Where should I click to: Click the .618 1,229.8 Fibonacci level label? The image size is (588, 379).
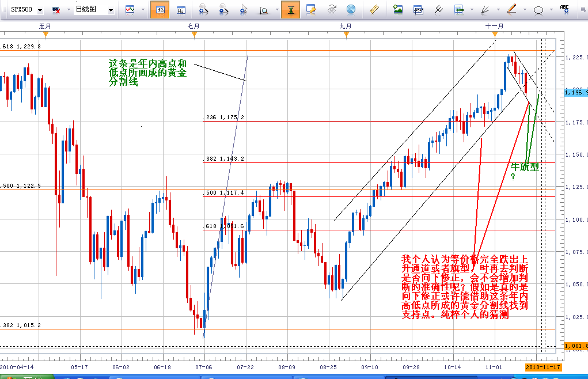(20, 47)
